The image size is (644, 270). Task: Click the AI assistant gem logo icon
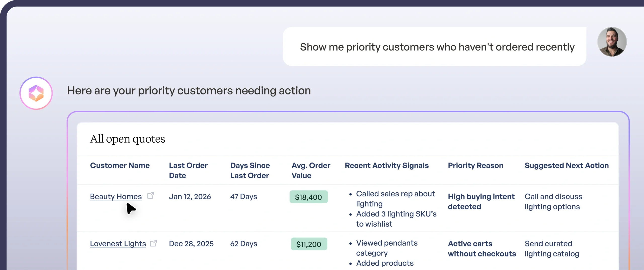tap(36, 93)
